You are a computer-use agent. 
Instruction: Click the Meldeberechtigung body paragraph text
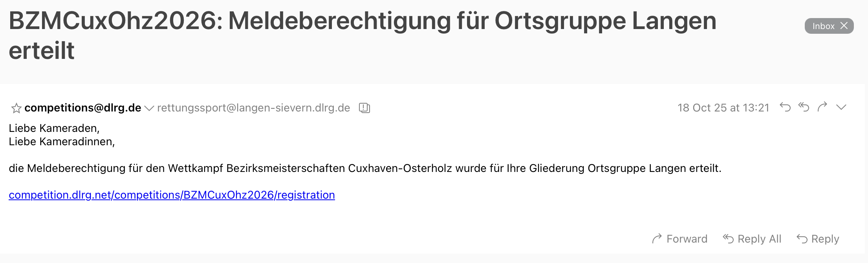click(364, 168)
